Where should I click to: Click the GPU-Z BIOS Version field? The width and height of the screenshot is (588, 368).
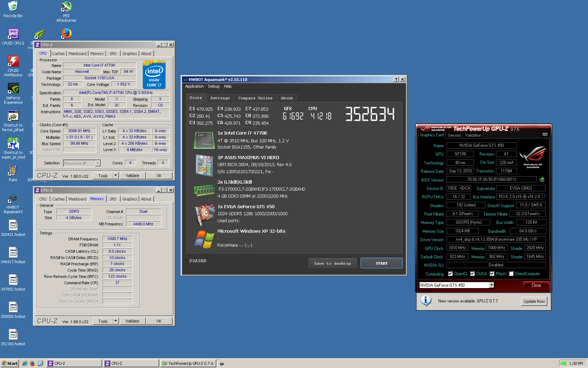491,179
